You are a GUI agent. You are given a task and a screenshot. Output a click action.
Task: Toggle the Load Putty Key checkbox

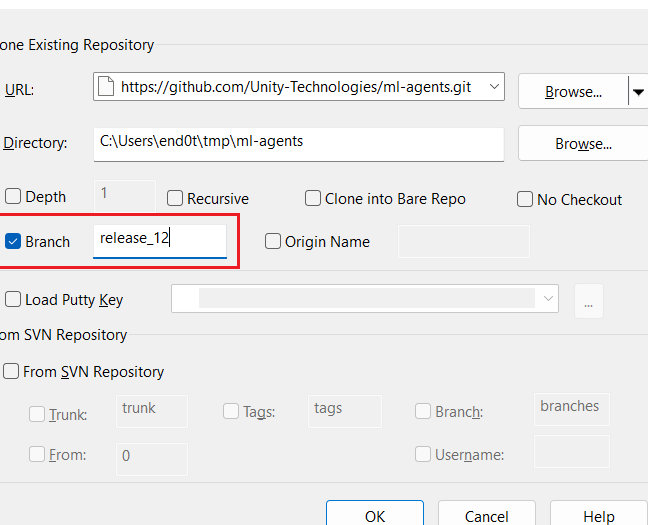pos(13,299)
